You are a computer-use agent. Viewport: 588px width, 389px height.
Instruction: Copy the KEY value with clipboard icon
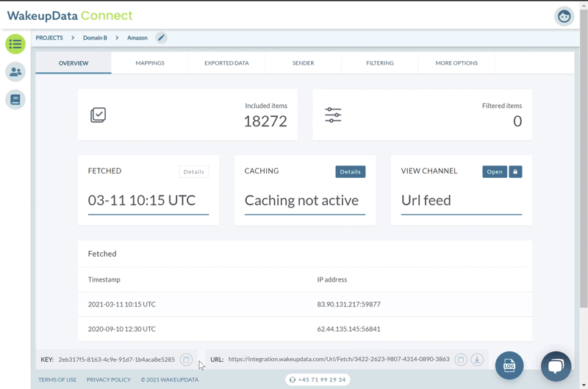pos(186,360)
